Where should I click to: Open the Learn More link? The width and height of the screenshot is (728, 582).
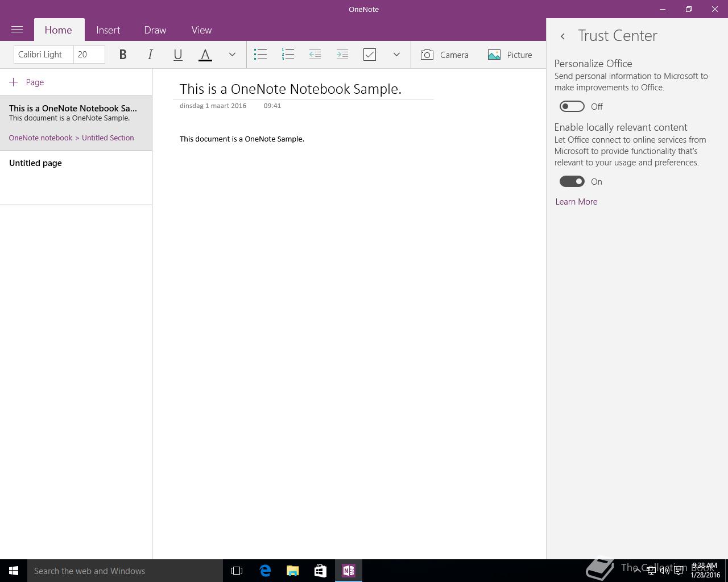(x=576, y=202)
